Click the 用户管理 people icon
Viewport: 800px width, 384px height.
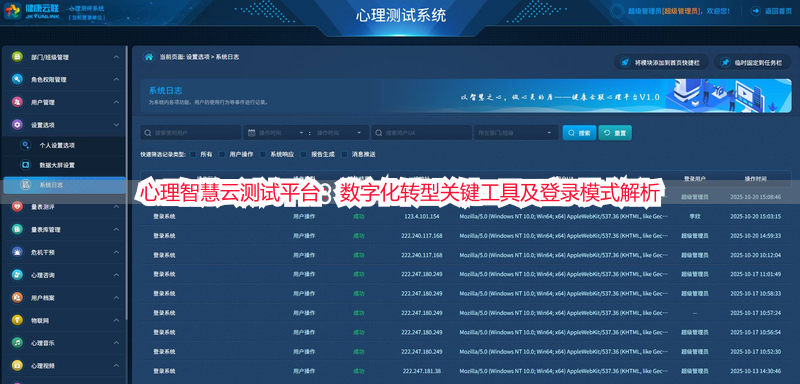click(x=17, y=102)
